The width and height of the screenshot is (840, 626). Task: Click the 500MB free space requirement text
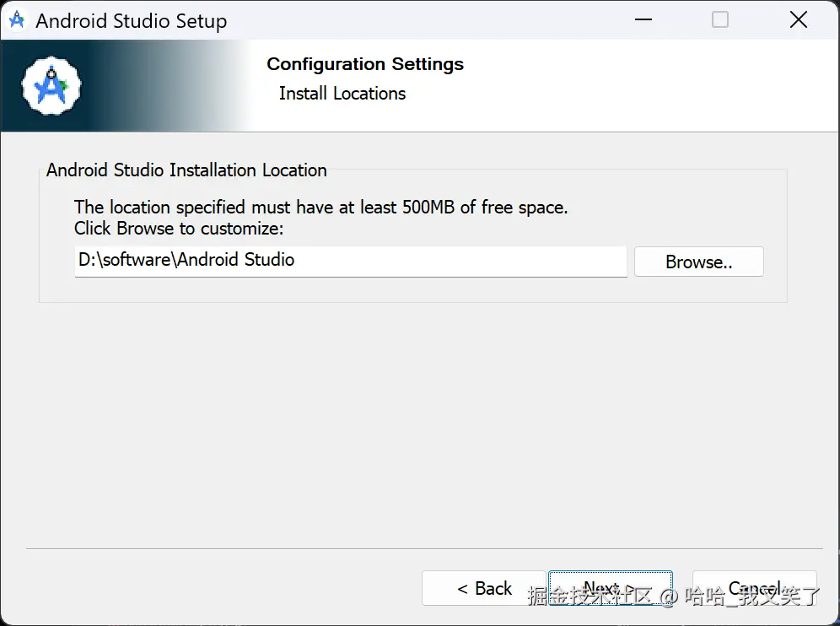pos(320,208)
